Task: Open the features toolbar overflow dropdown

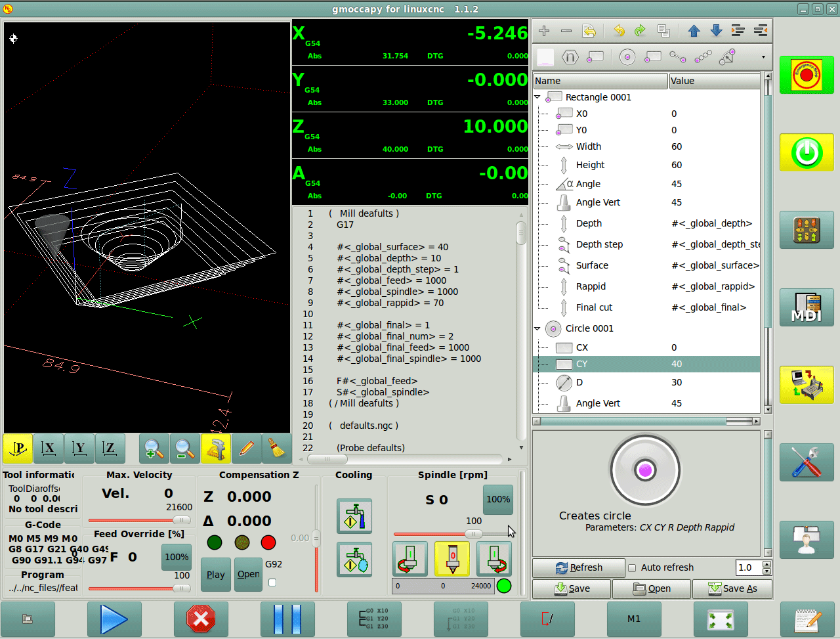Action: [x=763, y=57]
